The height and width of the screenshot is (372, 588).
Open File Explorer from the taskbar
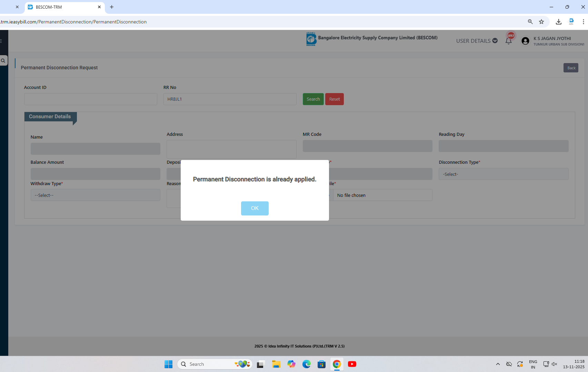(276, 364)
